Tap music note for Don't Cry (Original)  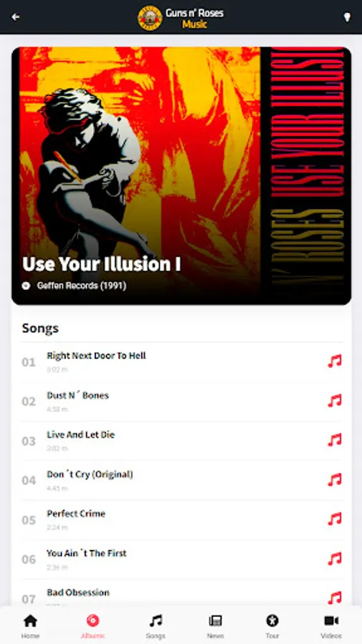(335, 479)
